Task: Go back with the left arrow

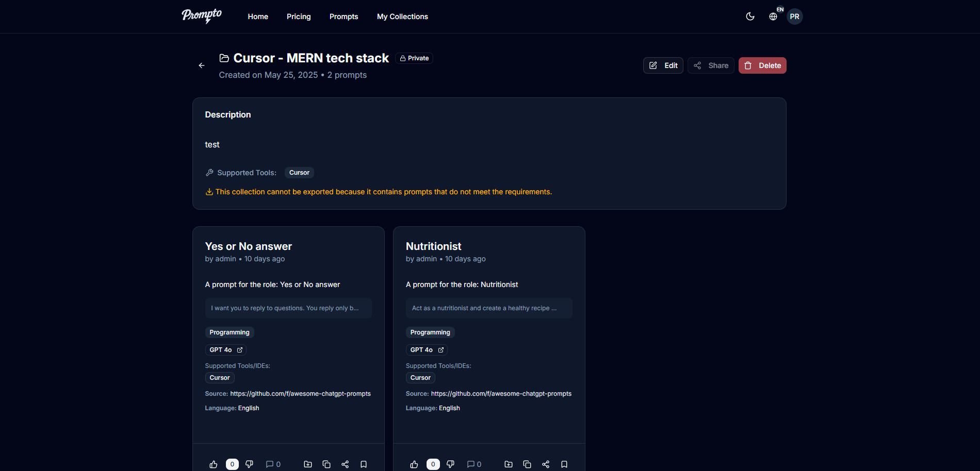Action: tap(202, 65)
